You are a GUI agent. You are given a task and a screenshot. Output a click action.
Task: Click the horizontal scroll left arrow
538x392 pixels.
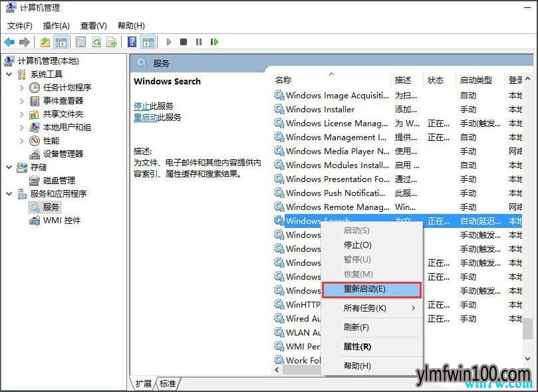pos(277,369)
